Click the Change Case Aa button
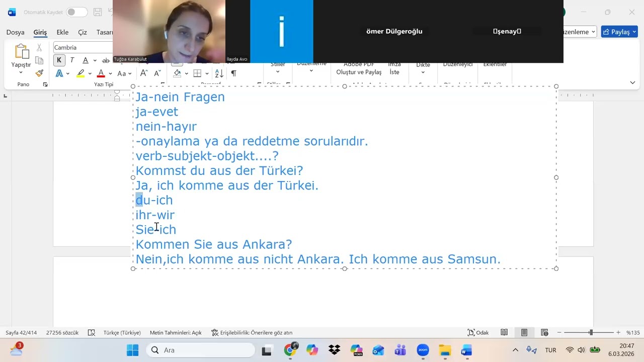This screenshot has width=644, height=362. pyautogui.click(x=121, y=73)
